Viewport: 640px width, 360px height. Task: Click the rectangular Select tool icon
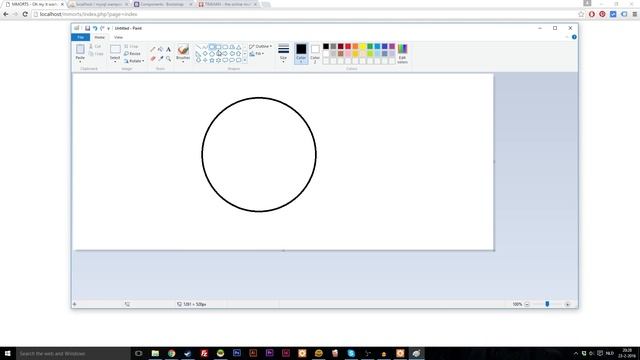pyautogui.click(x=115, y=49)
